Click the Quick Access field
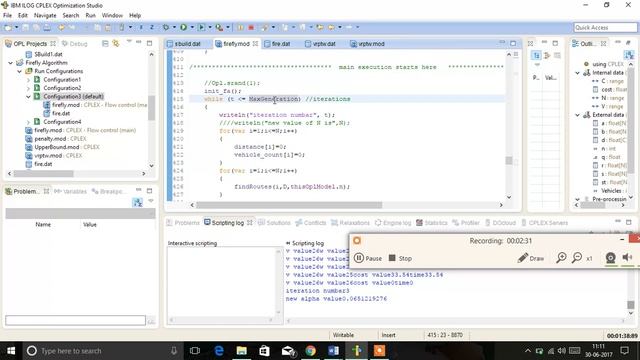The width and height of the screenshot is (640, 360). (x=605, y=27)
